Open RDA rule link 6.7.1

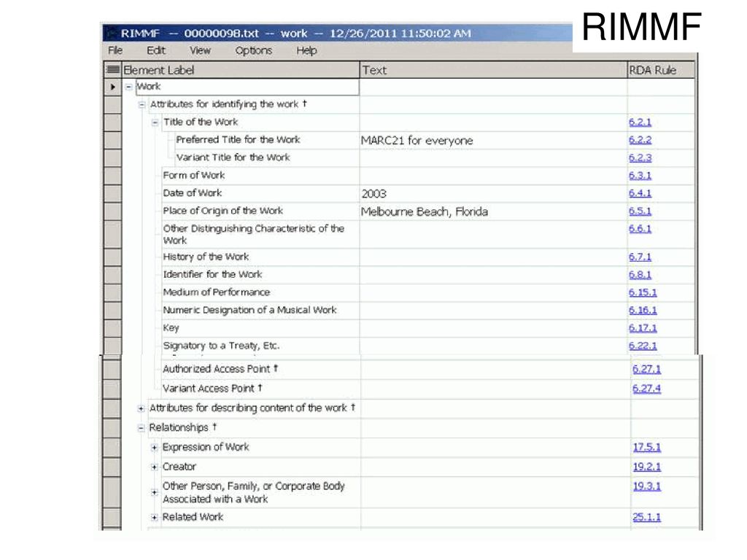click(x=640, y=257)
